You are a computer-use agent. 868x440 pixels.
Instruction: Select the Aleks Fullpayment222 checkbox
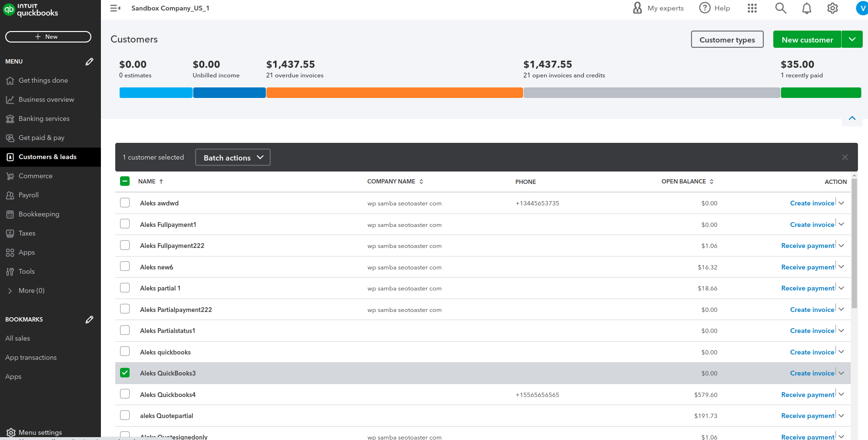[125, 245]
